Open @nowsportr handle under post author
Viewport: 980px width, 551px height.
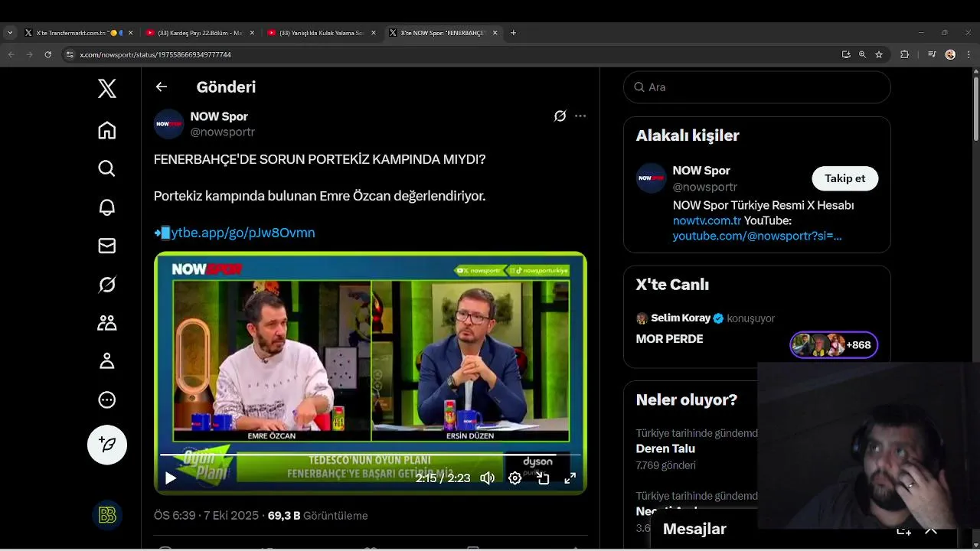tap(223, 132)
